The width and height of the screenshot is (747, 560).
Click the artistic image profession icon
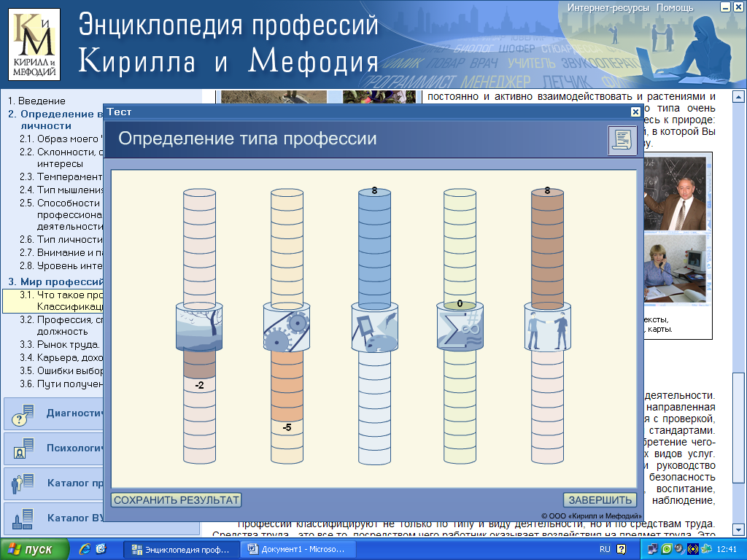tap(374, 327)
